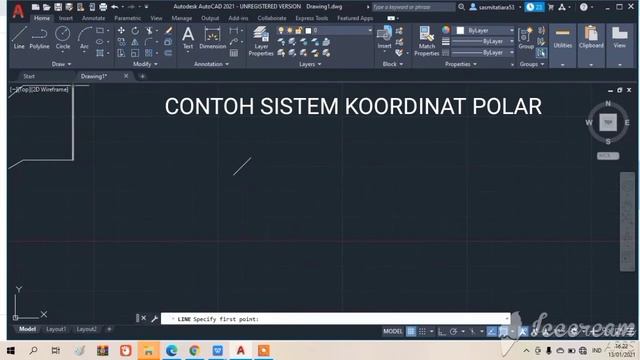Open the Text tool
Screen dimensions: 640x360
(188, 38)
